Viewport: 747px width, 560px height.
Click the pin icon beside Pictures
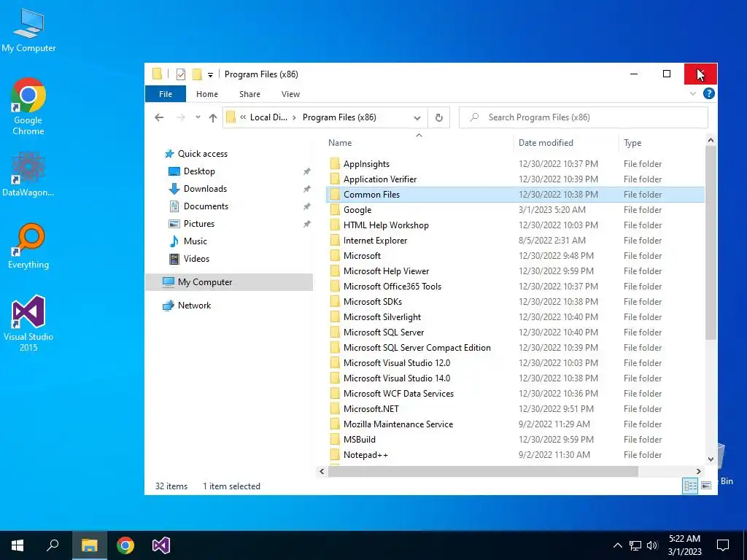tap(307, 224)
